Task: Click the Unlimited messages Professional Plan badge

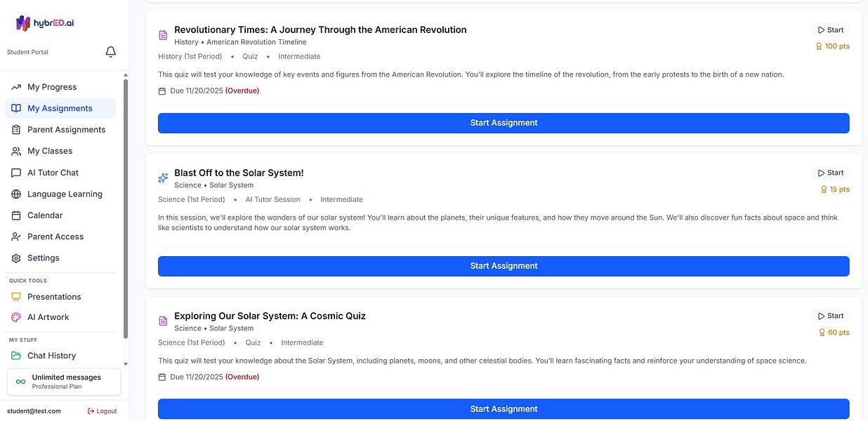Action: (x=64, y=382)
